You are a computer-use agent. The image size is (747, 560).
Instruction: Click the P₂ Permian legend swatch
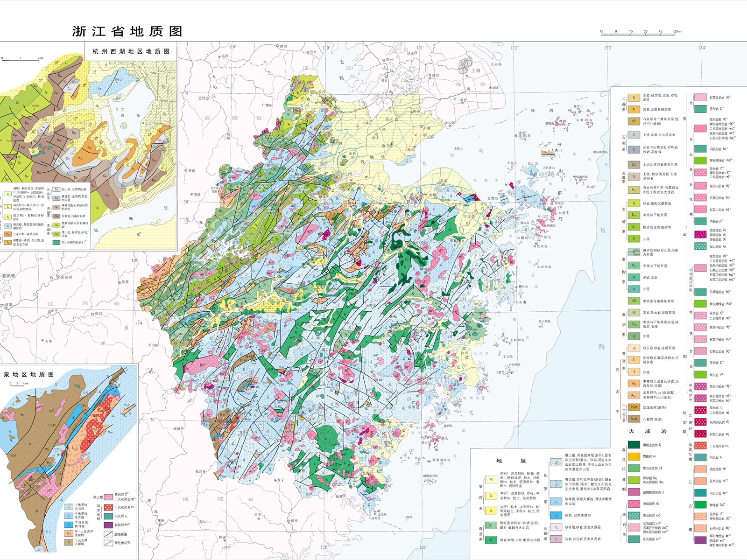(634, 98)
